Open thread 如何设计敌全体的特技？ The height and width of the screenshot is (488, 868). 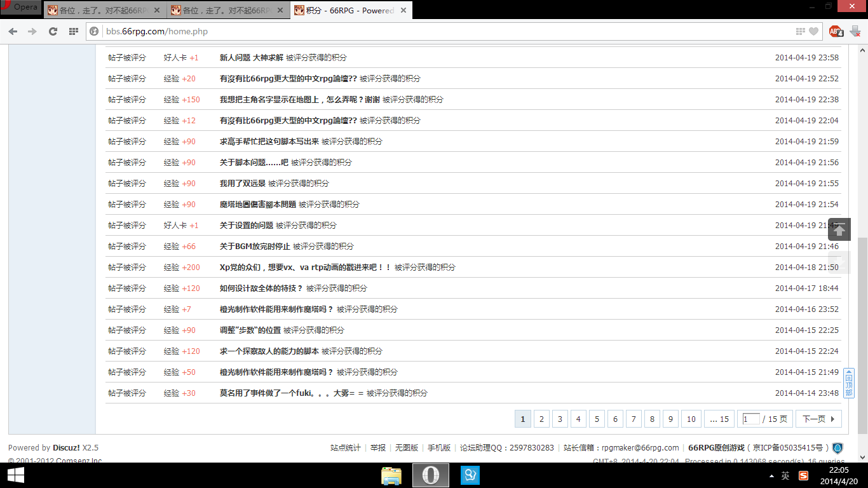point(262,288)
